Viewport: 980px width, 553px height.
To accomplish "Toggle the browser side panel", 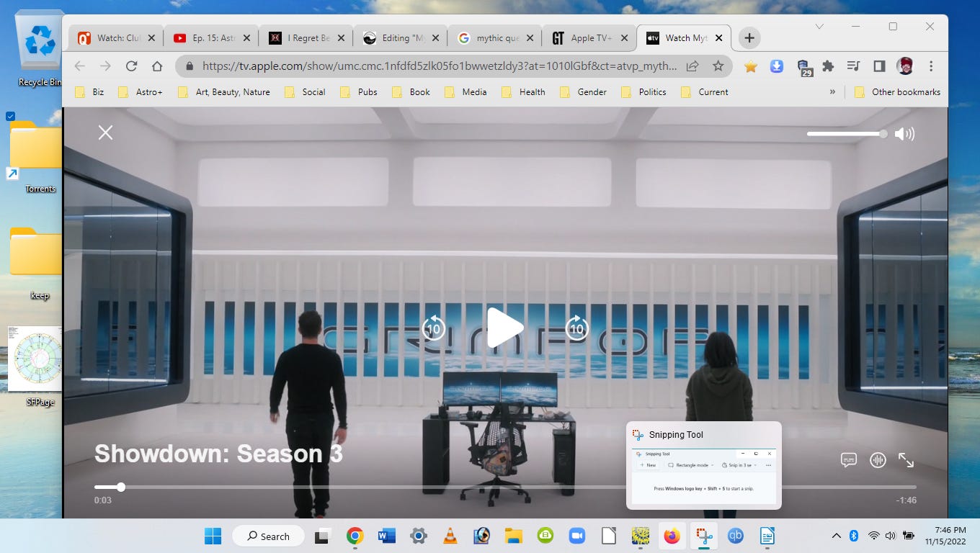I will [879, 66].
